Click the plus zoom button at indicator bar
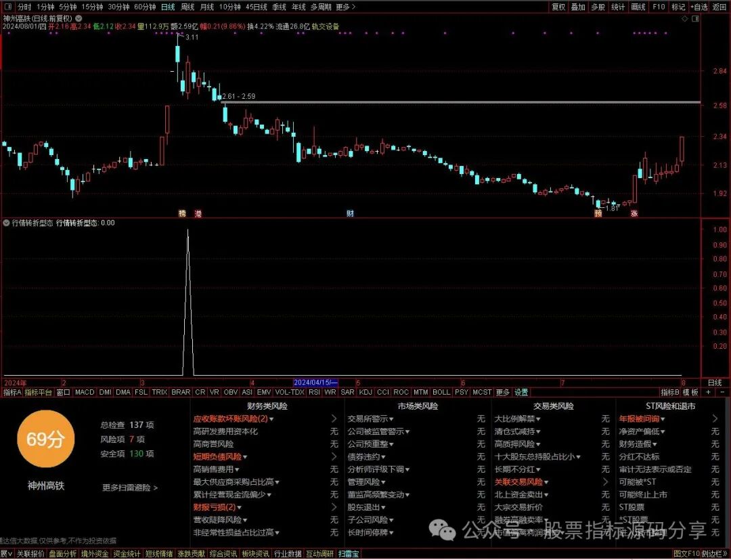 [708, 393]
